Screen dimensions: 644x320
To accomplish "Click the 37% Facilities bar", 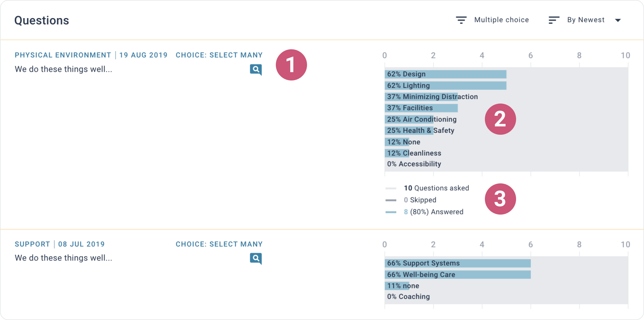I will click(421, 108).
